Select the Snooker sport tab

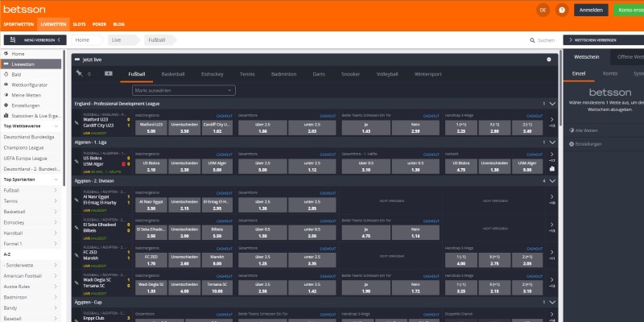pos(351,74)
